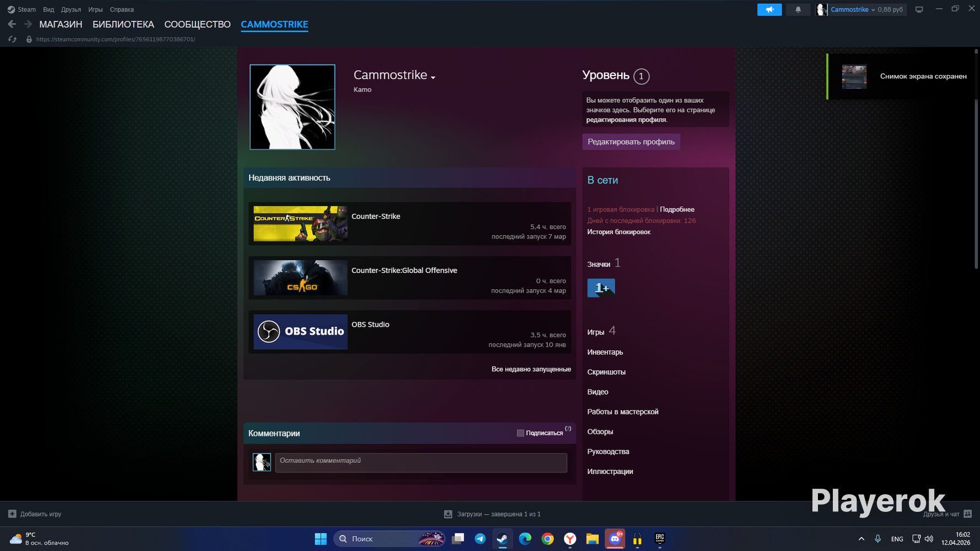
Task: Click the Steam announcements megaphone button
Action: tap(769, 9)
